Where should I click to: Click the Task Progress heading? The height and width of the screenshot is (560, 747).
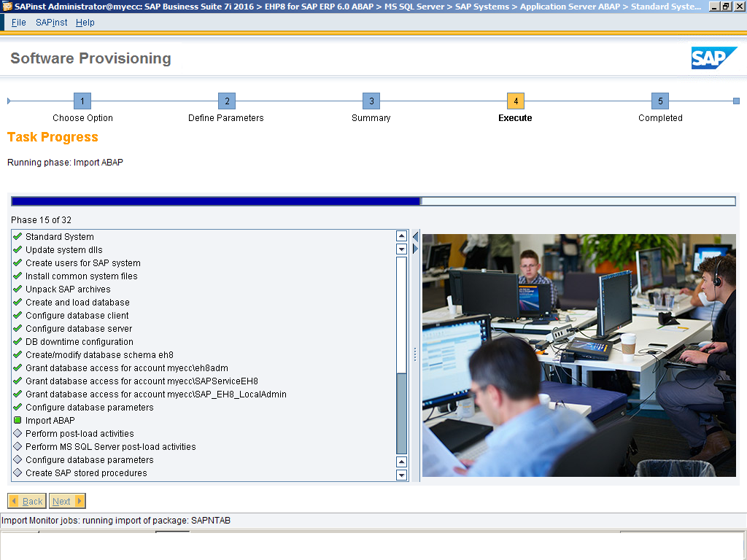(53, 137)
